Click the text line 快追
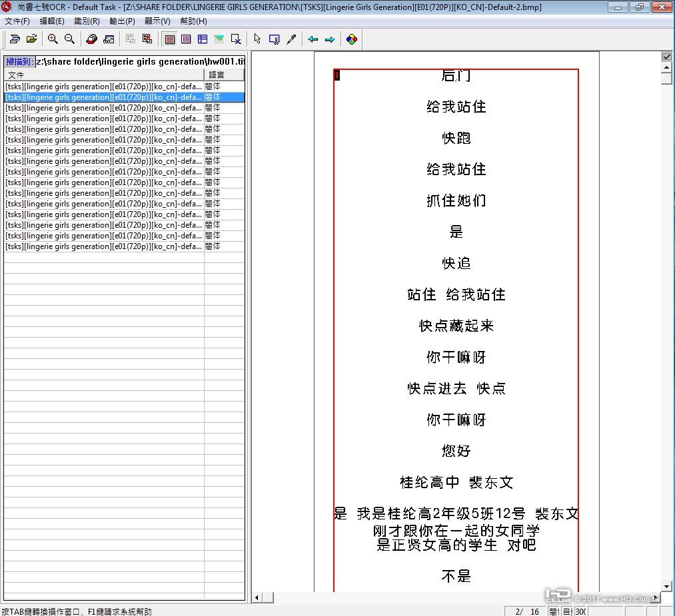Viewport: 675px width, 616px height. [x=456, y=263]
